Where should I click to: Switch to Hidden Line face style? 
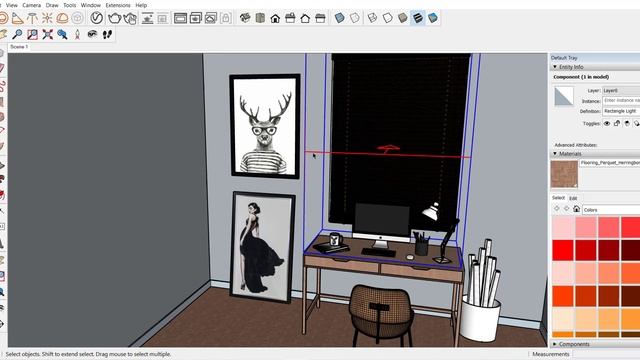(387, 18)
